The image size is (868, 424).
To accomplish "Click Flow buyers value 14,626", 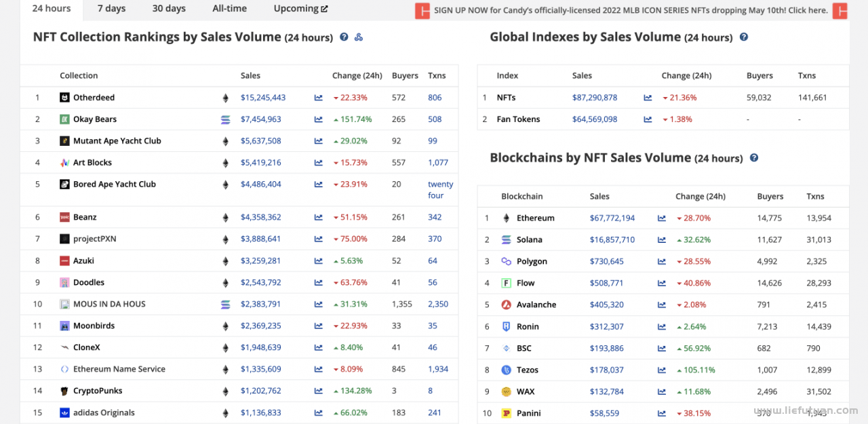I will [770, 284].
